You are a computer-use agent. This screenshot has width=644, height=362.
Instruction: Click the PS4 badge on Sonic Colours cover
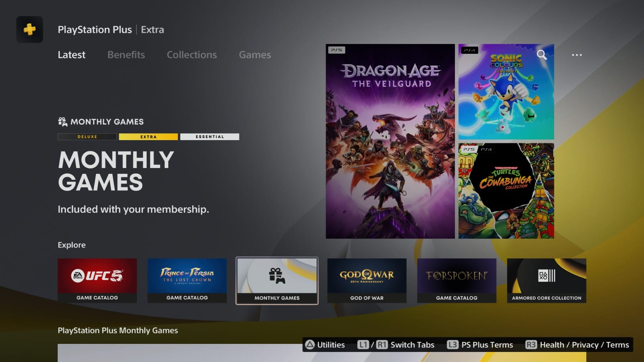point(469,50)
